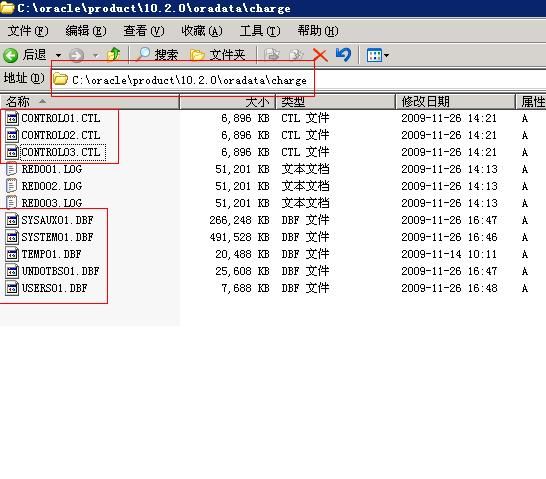Viewport: 546px width, 479px height.
Task: Click the USERS01.DBF file name
Action: (54, 288)
